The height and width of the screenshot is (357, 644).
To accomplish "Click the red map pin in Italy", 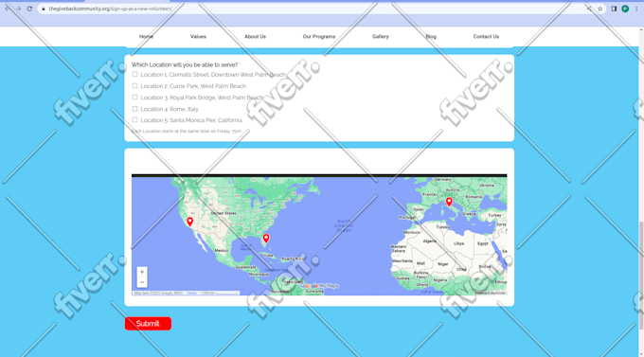I will click(449, 202).
